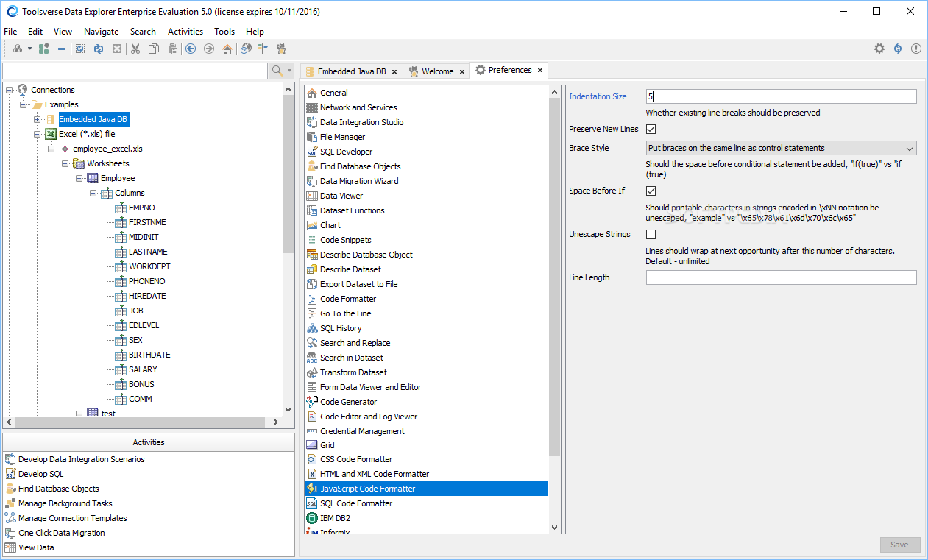The image size is (928, 560).
Task: Open the File menu
Action: click(x=10, y=32)
